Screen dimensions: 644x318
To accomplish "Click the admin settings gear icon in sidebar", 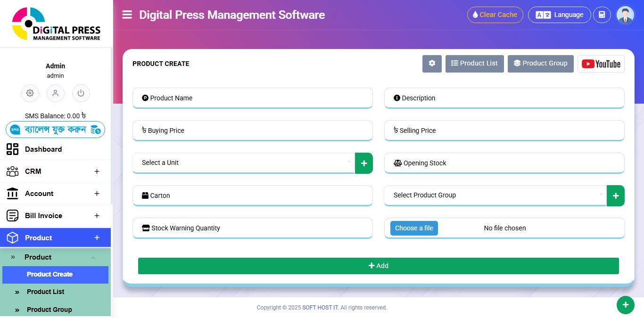I will pos(30,93).
